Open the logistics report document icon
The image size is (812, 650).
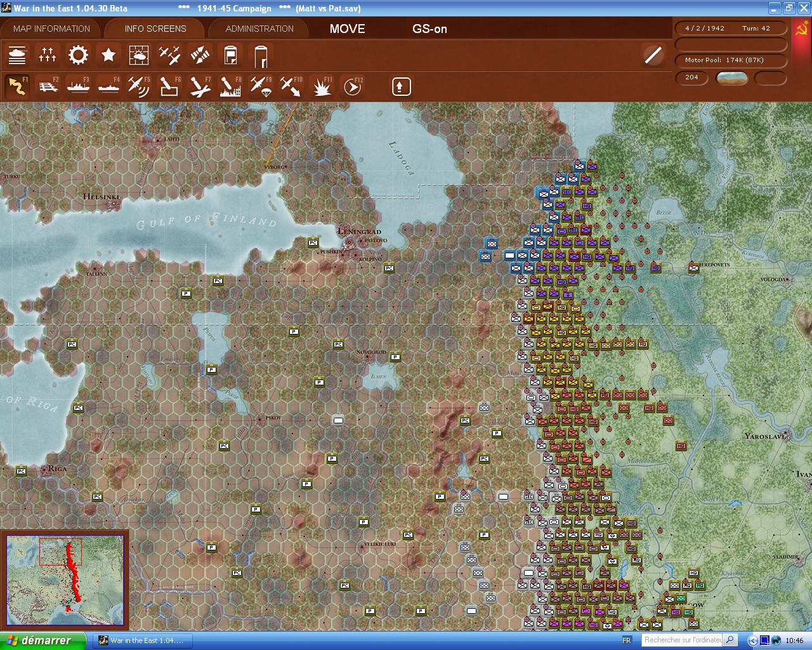click(230, 55)
